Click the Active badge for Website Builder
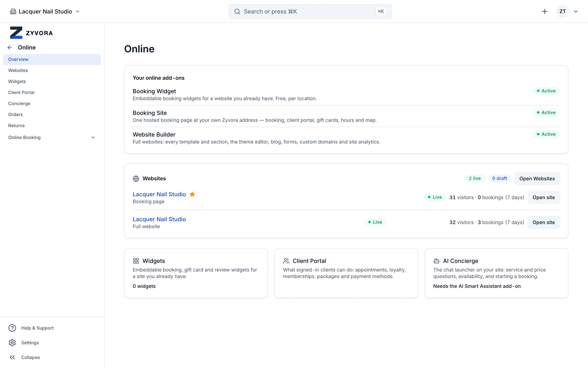This screenshot has width=588, height=368. tap(546, 134)
